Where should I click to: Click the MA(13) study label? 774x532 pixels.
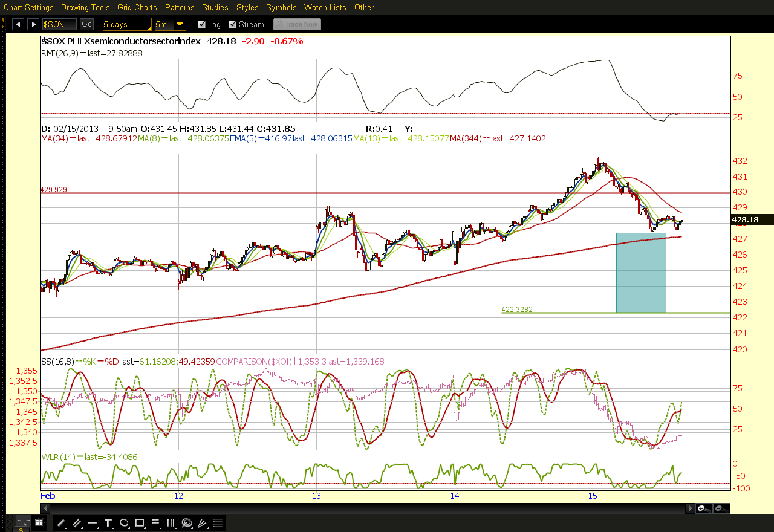click(x=366, y=138)
